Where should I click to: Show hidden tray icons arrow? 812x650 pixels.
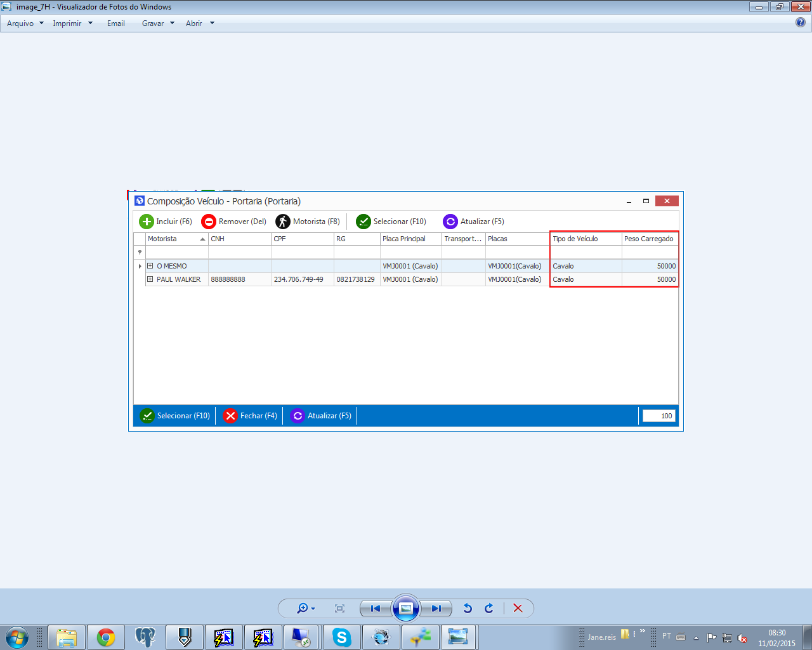click(696, 638)
